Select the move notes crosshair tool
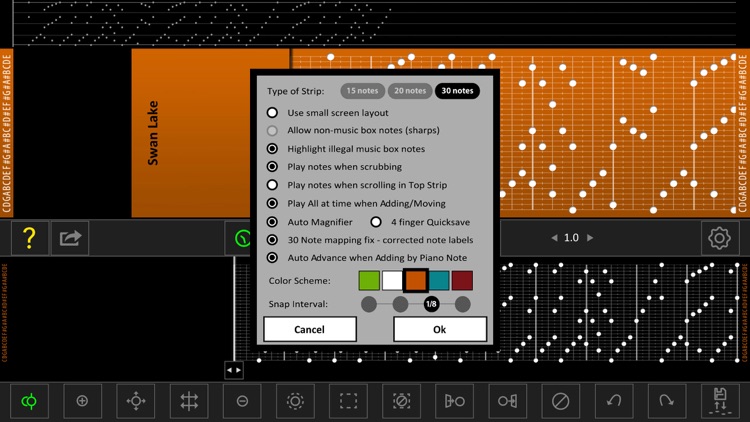This screenshot has height=422, width=750. click(136, 401)
